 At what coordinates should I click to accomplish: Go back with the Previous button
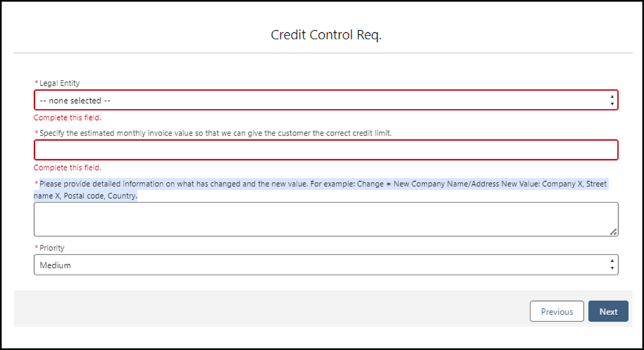pos(556,311)
